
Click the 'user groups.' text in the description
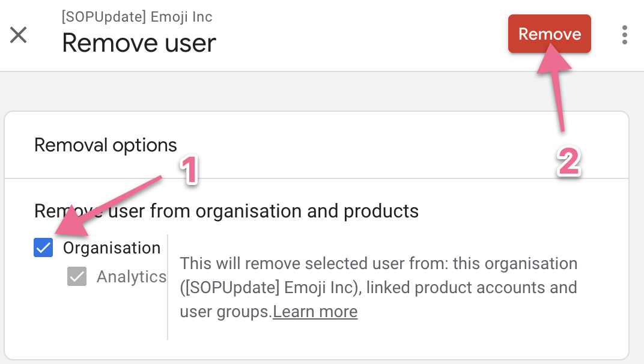click(x=226, y=312)
